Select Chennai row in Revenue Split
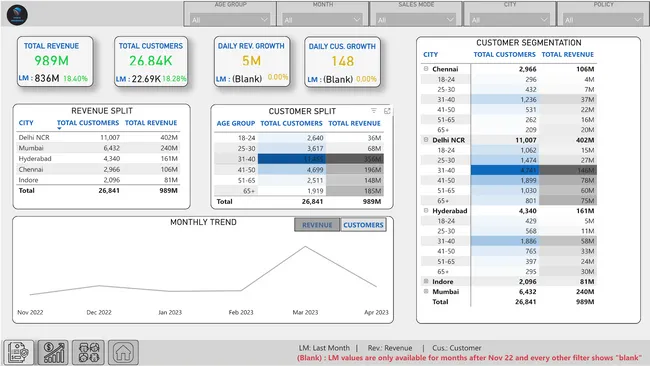Screen dimensions: 650x366 coord(98,169)
